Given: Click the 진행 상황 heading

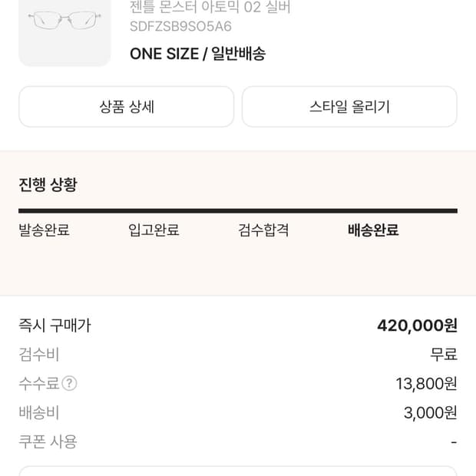Looking at the screenshot, I should (x=48, y=185).
